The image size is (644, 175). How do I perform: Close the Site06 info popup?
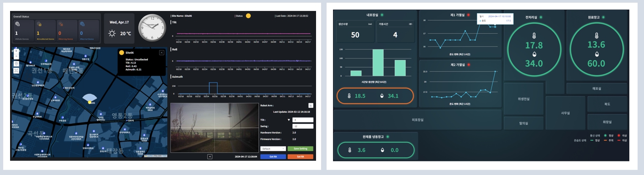click(161, 53)
